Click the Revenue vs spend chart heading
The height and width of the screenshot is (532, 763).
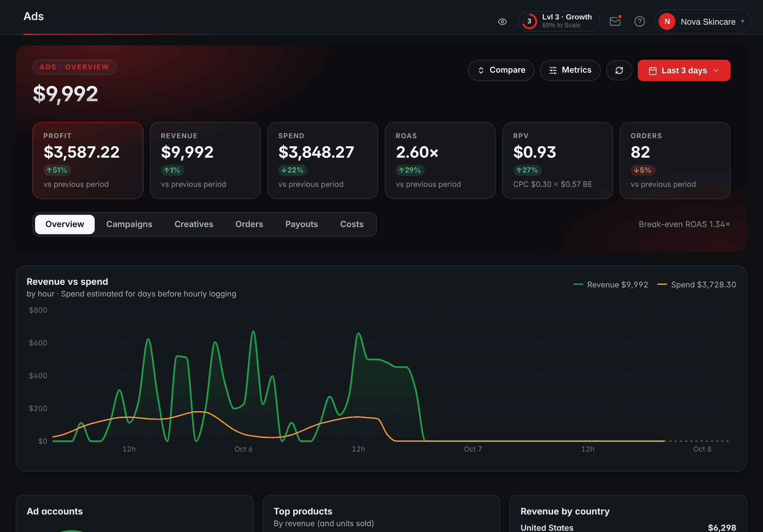tap(67, 282)
